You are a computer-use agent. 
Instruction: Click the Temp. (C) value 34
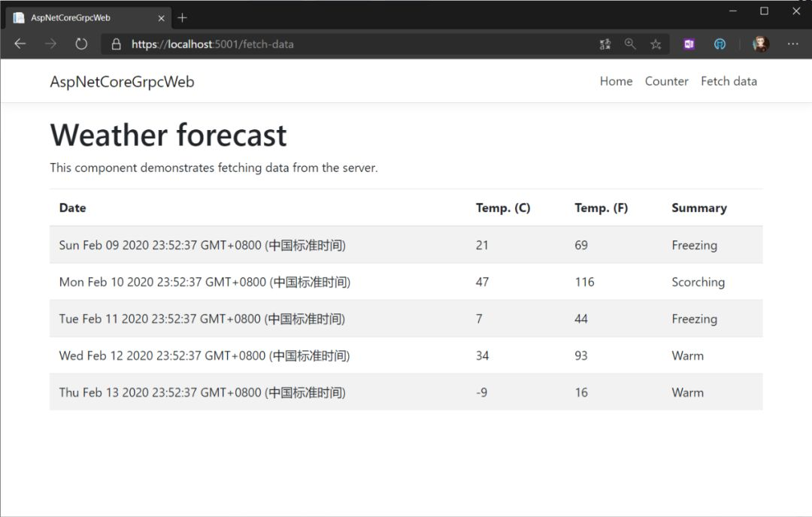tap(482, 356)
